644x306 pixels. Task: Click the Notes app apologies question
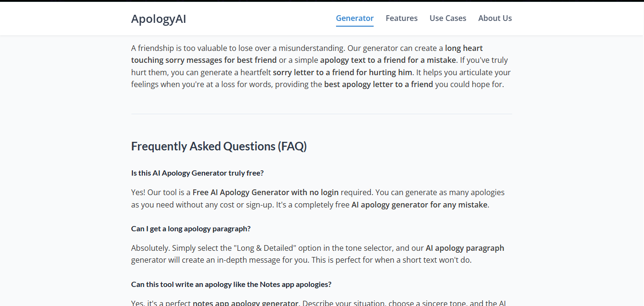pyautogui.click(x=231, y=284)
